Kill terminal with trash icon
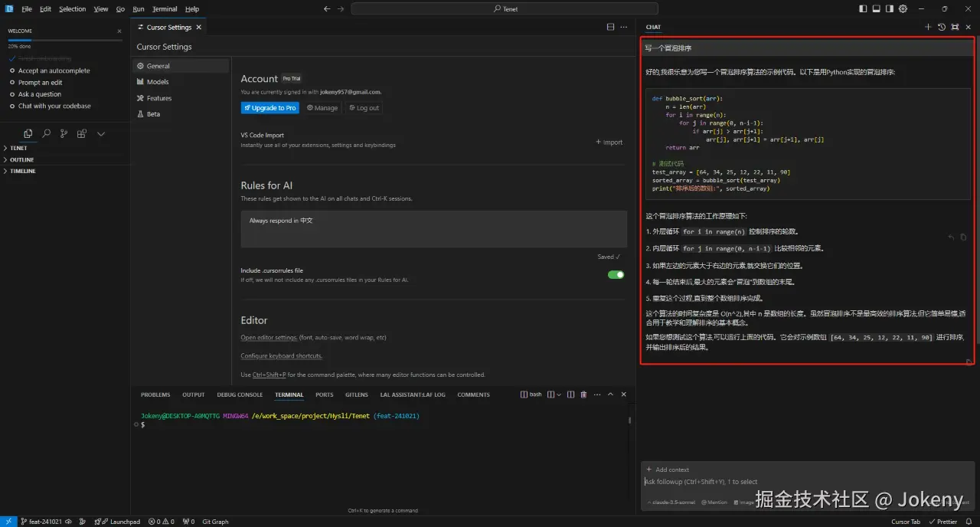 point(583,394)
